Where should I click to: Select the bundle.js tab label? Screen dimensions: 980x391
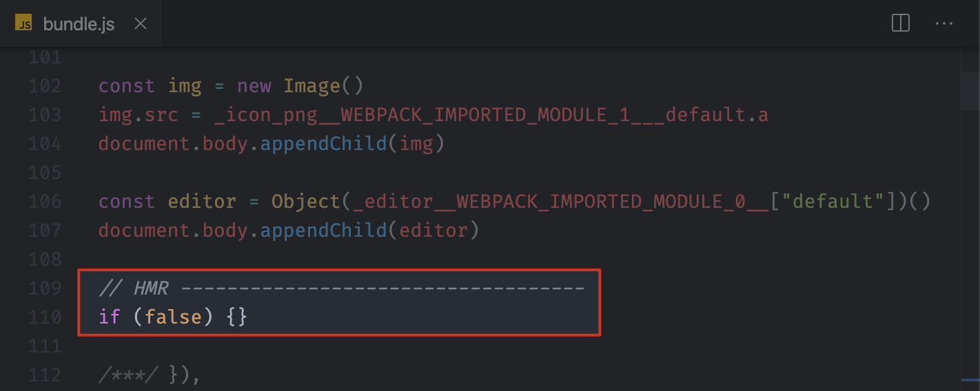point(79,24)
